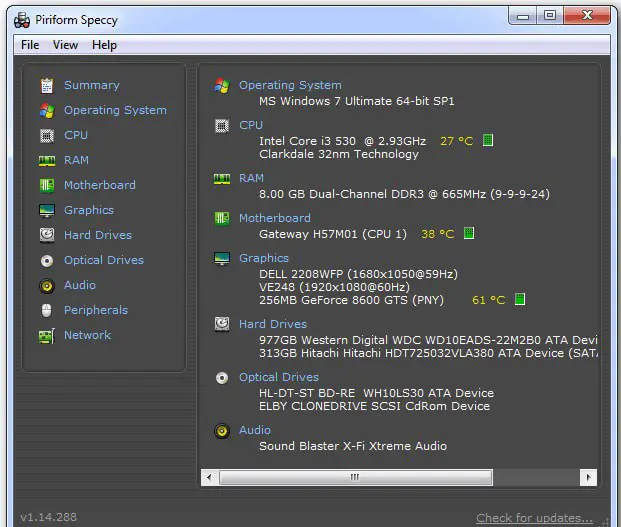Click the Graphics monitor icon in summary pane
The image size is (621, 527).
[x=222, y=259]
